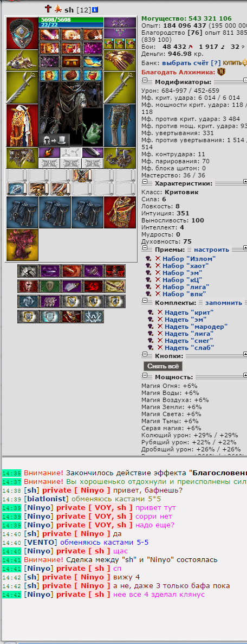This screenshot has width=247, height=644.
Task: Select the blue pants equipment slot
Action: [x=120, y=125]
